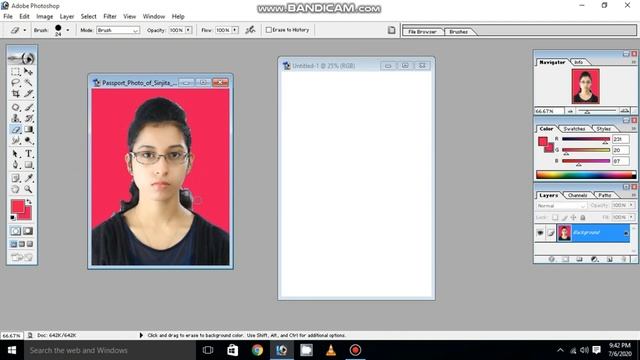Select the Move tool

pyautogui.click(x=28, y=72)
